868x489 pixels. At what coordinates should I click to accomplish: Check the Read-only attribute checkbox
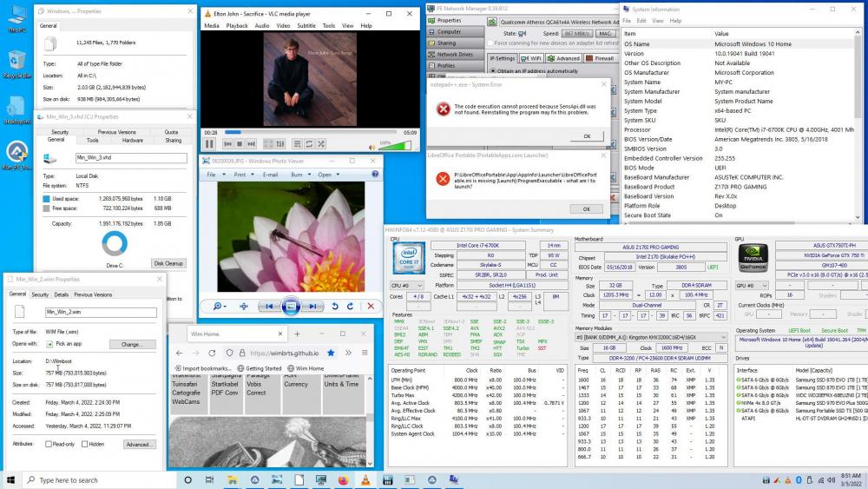click(49, 444)
